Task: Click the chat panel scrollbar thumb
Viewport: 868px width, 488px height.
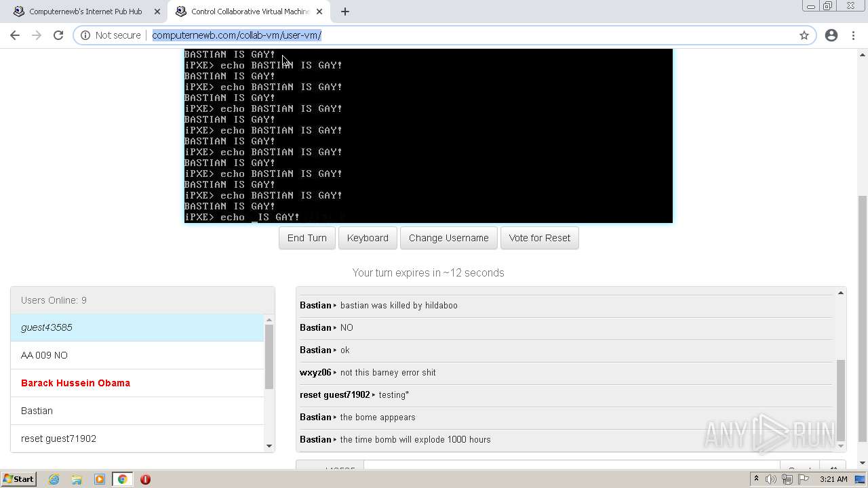Action: [x=841, y=400]
